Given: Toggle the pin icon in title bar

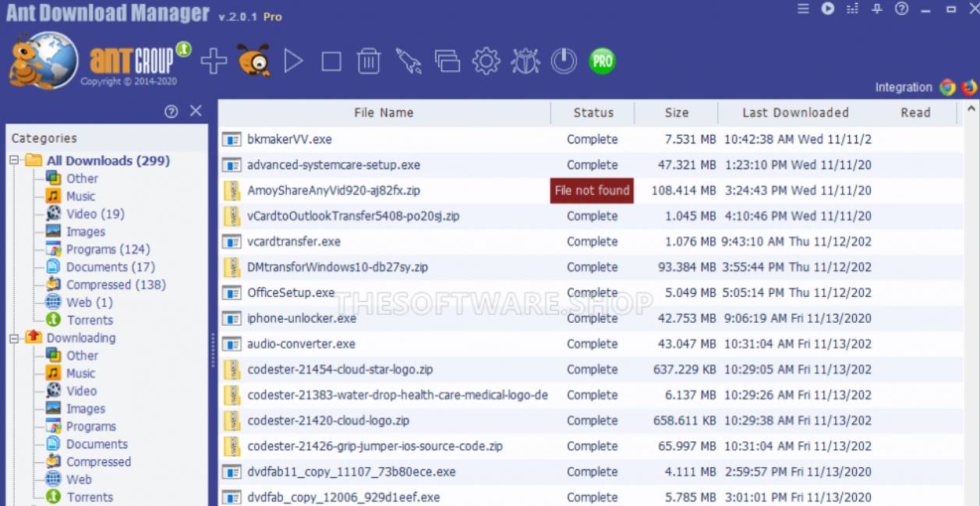Looking at the screenshot, I should point(877,9).
